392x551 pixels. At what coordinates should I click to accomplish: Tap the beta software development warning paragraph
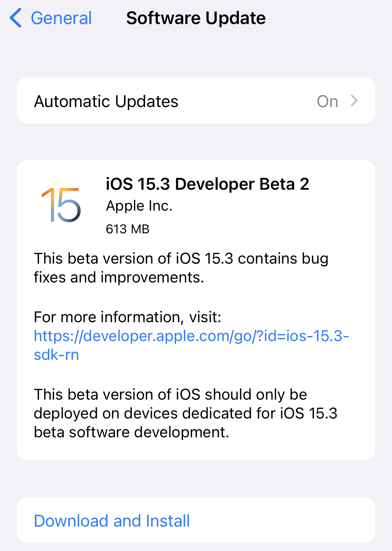point(185,413)
